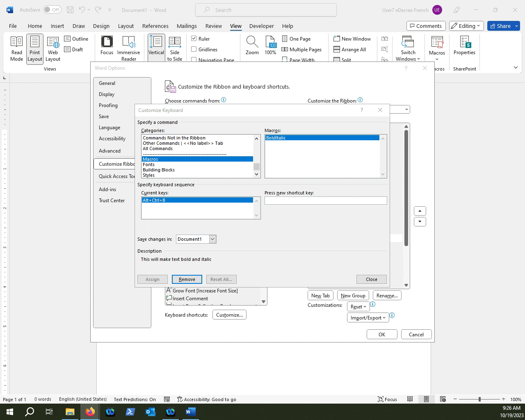
Task: Check the Navigation Pane option
Action: (194, 59)
